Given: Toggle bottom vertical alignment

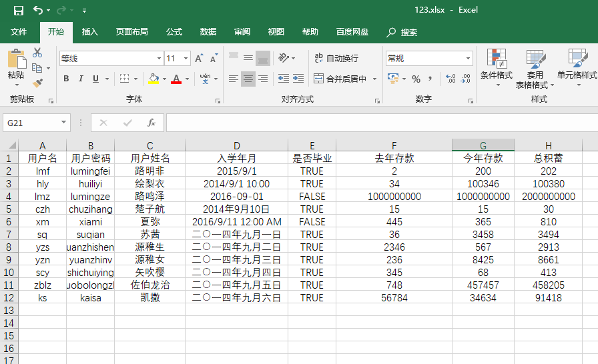Looking at the screenshot, I should click(263, 58).
